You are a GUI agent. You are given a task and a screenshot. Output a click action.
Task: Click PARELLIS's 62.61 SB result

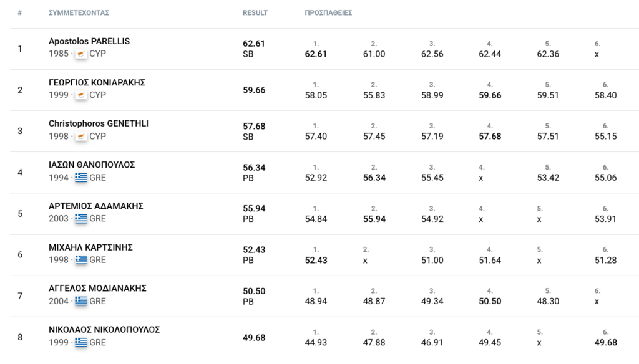point(254,44)
